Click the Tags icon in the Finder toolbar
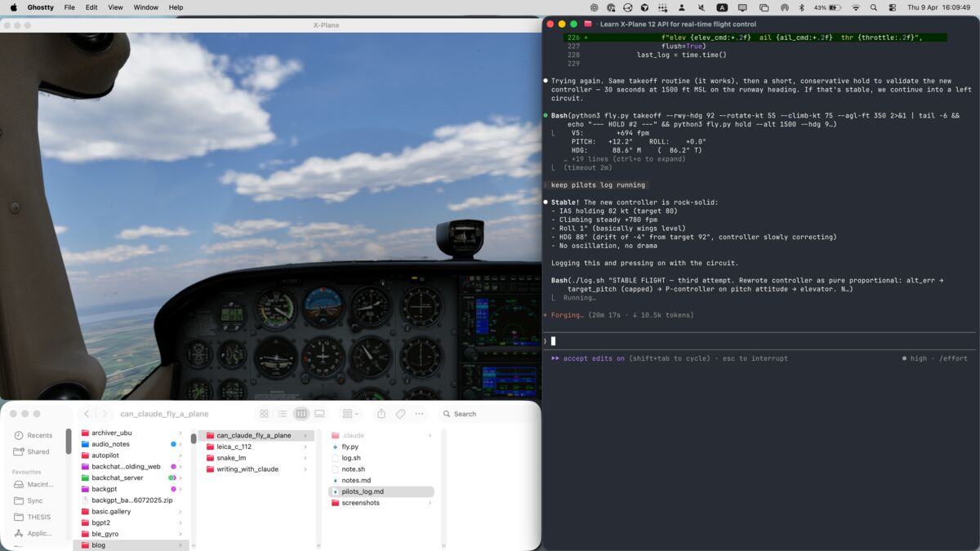Screen dimensions: 980x551 pos(399,414)
